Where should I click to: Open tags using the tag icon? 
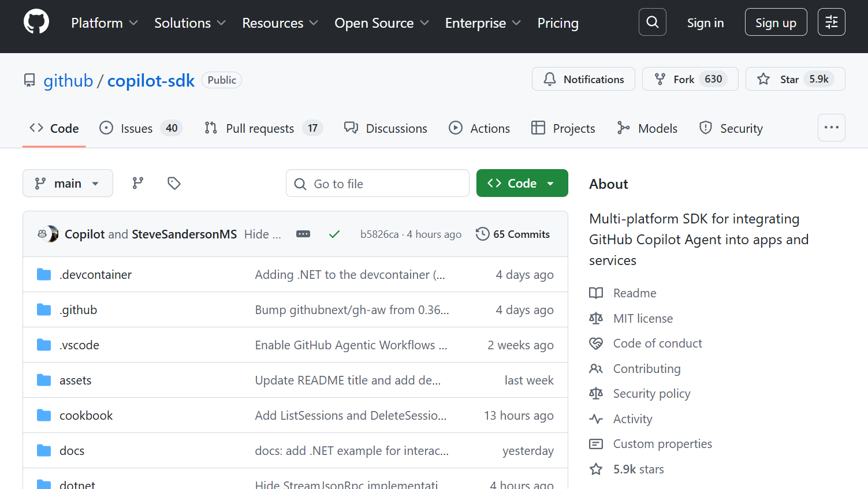pos(173,183)
